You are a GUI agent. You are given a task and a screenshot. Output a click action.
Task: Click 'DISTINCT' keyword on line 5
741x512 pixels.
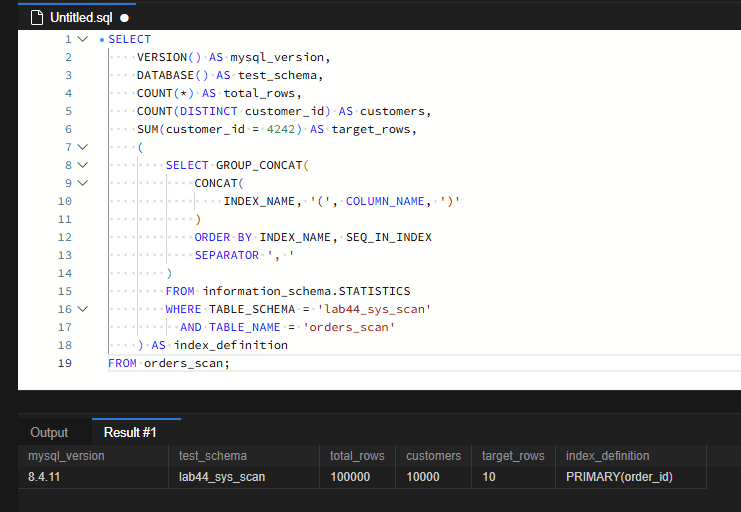[x=208, y=111]
